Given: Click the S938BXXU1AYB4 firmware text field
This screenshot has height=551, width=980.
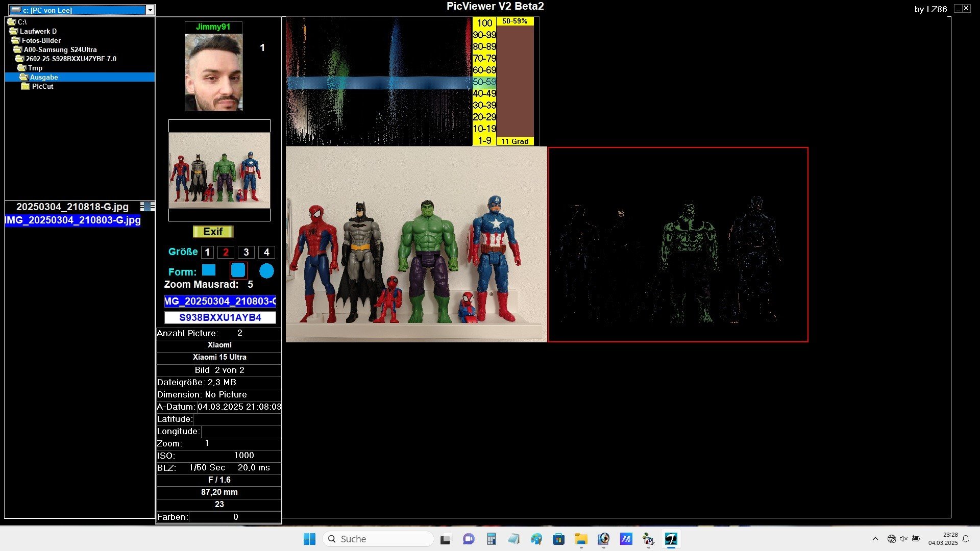Looking at the screenshot, I should pyautogui.click(x=220, y=317).
